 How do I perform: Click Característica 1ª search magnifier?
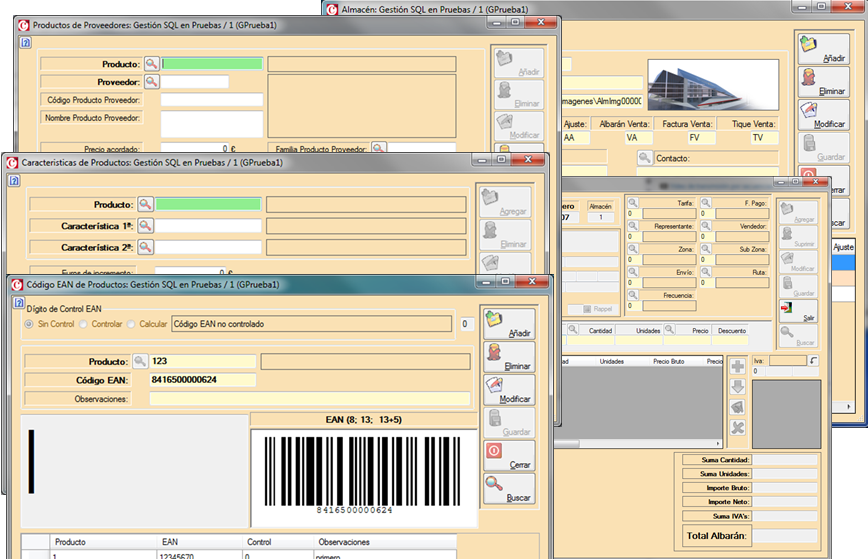pyautogui.click(x=145, y=226)
